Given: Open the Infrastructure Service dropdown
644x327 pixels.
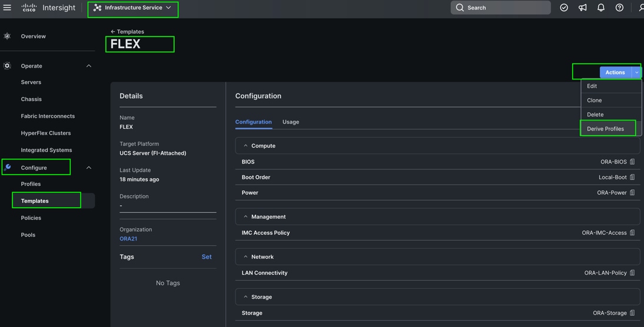Looking at the screenshot, I should point(133,8).
